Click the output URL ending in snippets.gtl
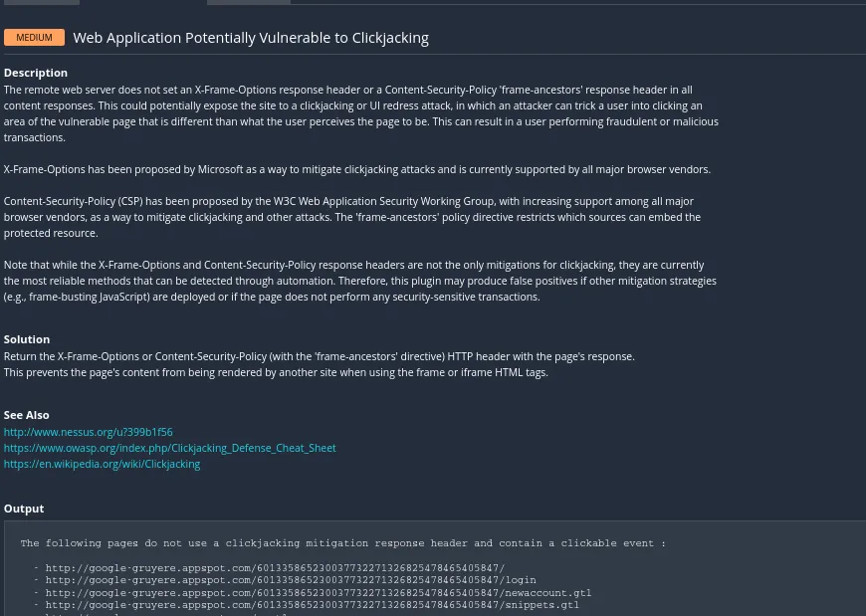Screen dimensions: 866x616 click(x=312, y=605)
